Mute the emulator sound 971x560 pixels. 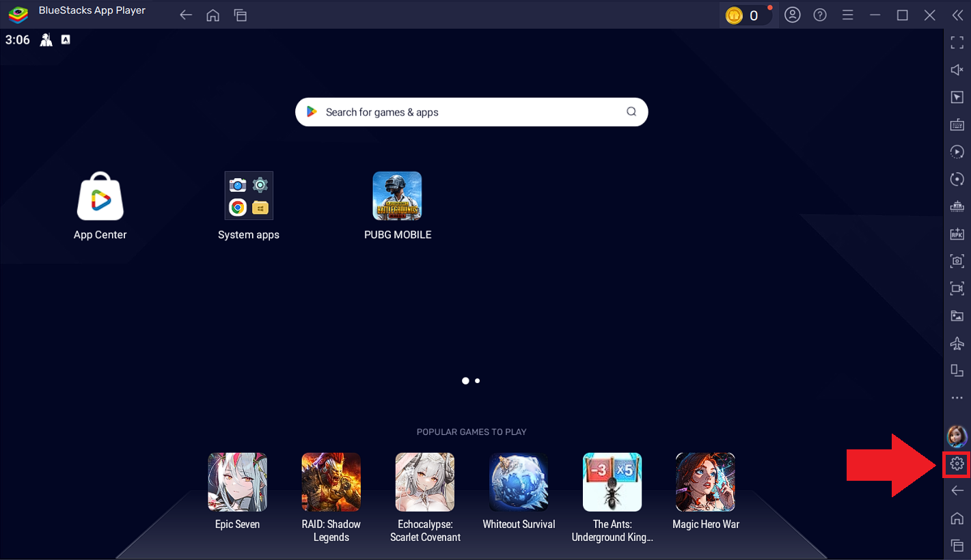point(957,69)
